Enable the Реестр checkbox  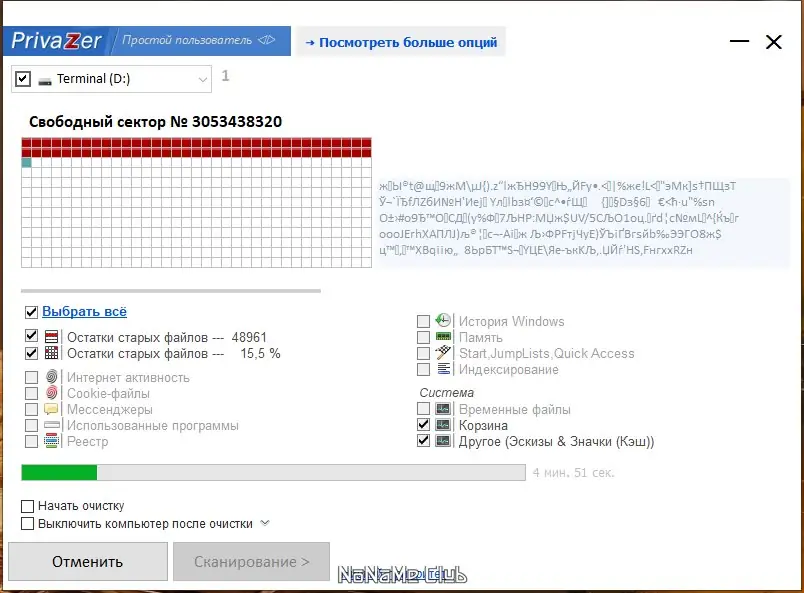31,441
